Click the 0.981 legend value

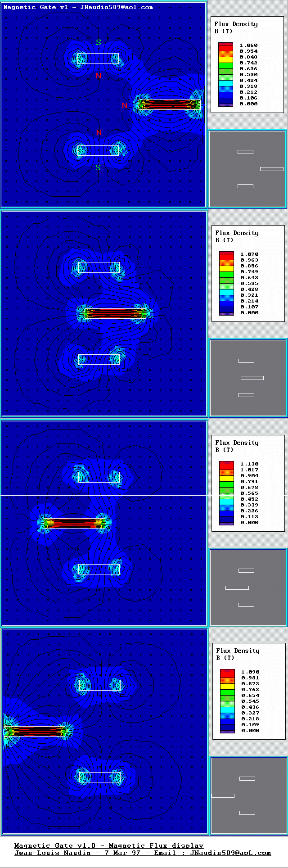[x=250, y=678]
